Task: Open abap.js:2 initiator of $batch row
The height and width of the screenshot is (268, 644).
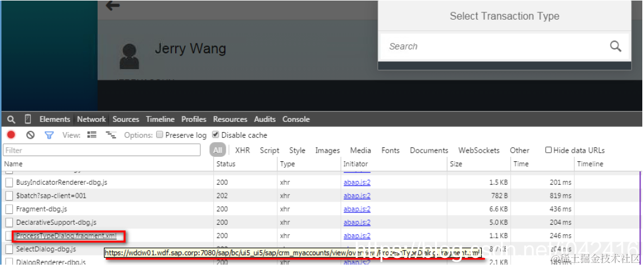Action: 357,196
